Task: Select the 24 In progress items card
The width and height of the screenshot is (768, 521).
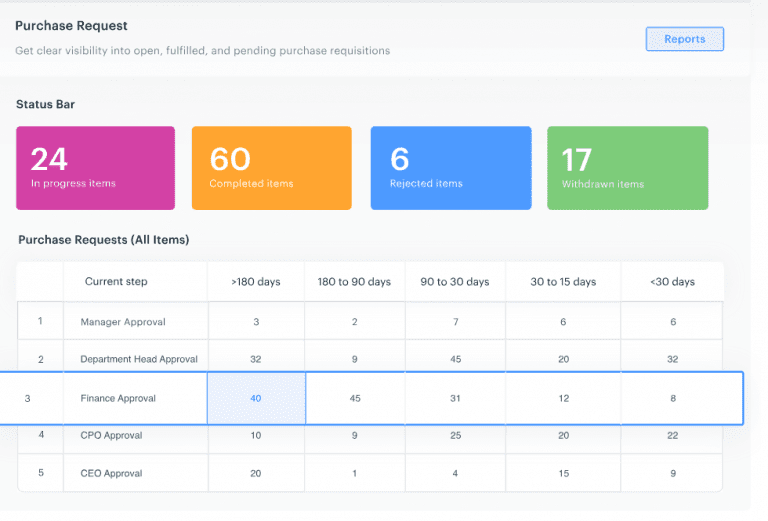Action: (96, 168)
